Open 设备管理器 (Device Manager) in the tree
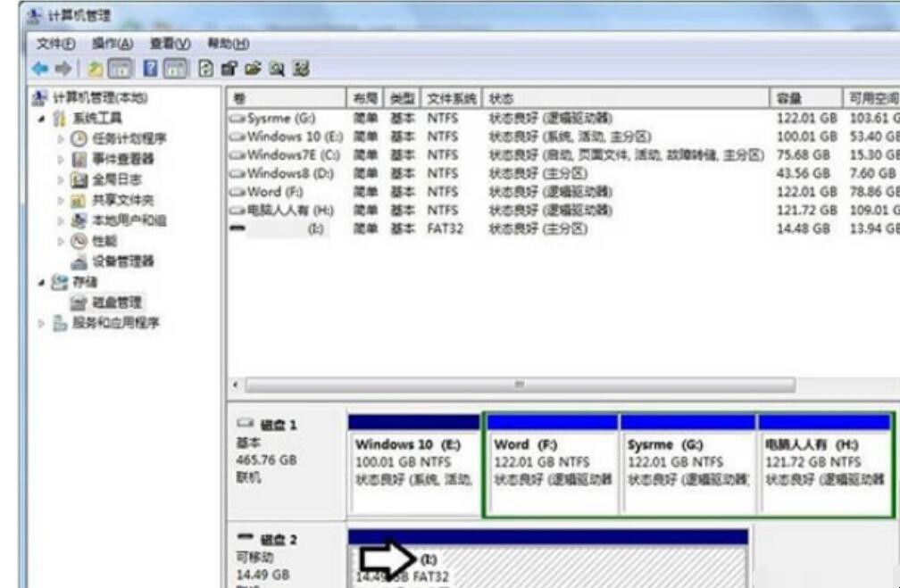The width and height of the screenshot is (900, 588). [124, 261]
